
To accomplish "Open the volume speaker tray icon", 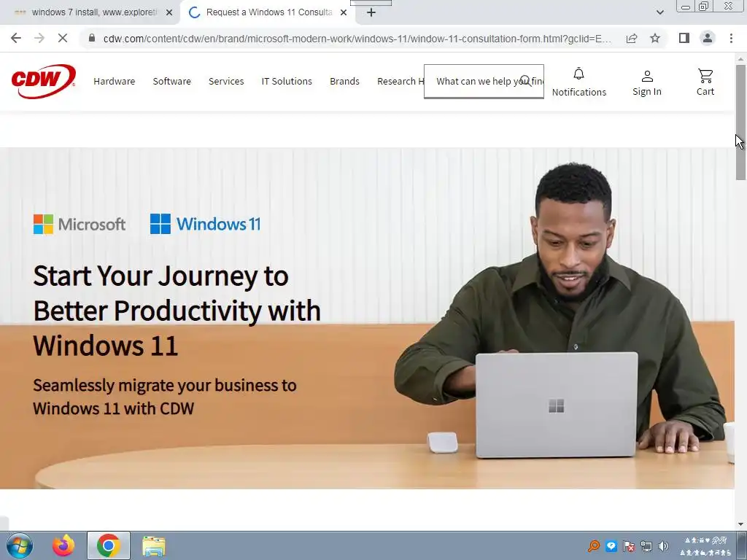I will [663, 546].
